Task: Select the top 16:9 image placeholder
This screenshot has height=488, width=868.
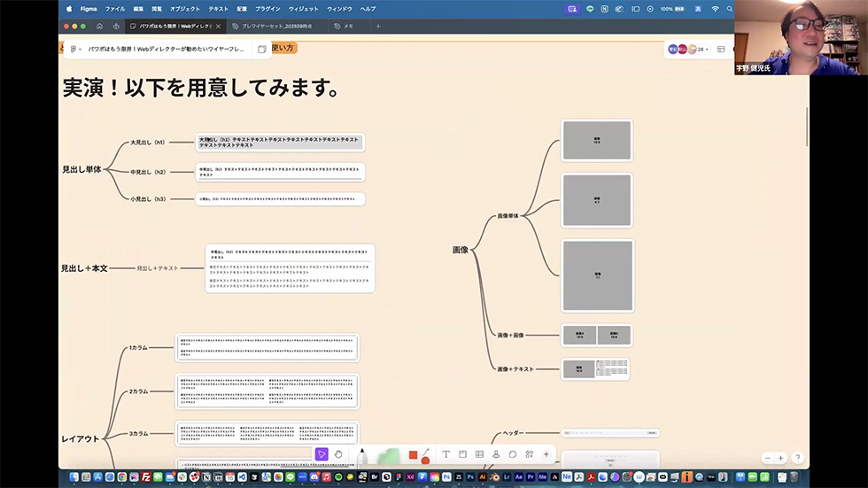Action: 597,141
